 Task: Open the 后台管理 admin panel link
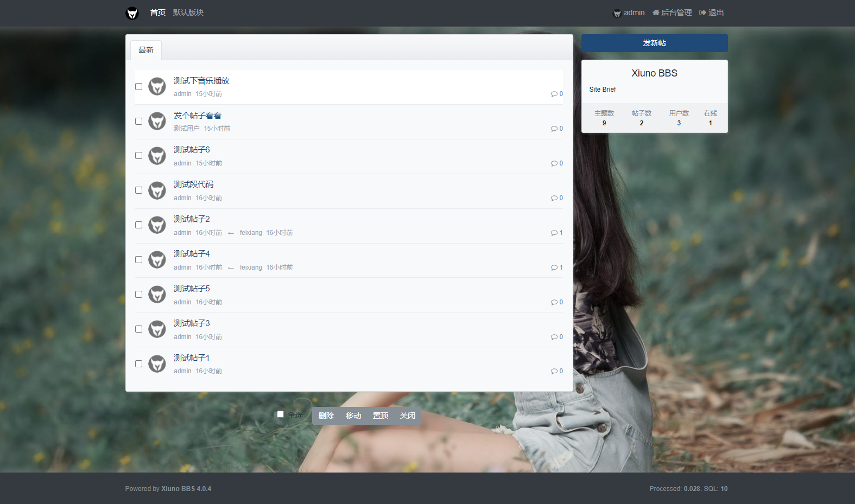[x=672, y=12]
